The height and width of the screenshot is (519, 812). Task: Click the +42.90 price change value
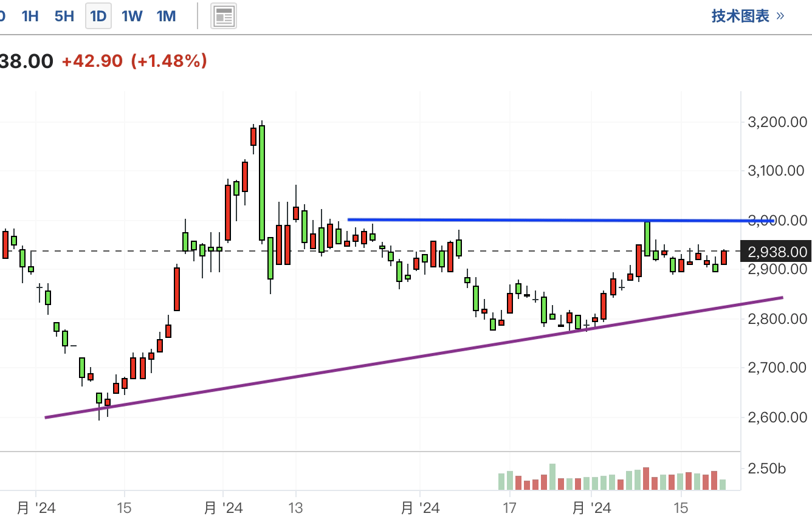point(92,61)
